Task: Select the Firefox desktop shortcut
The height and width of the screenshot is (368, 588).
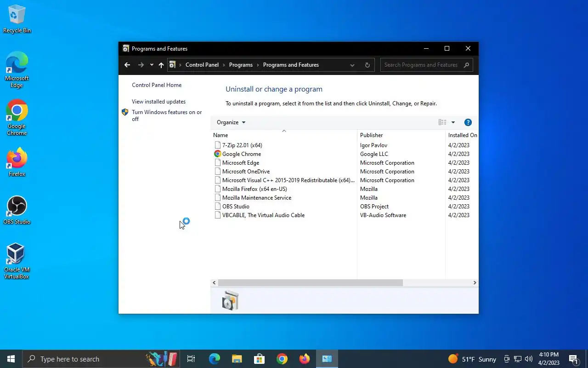Action: (17, 162)
